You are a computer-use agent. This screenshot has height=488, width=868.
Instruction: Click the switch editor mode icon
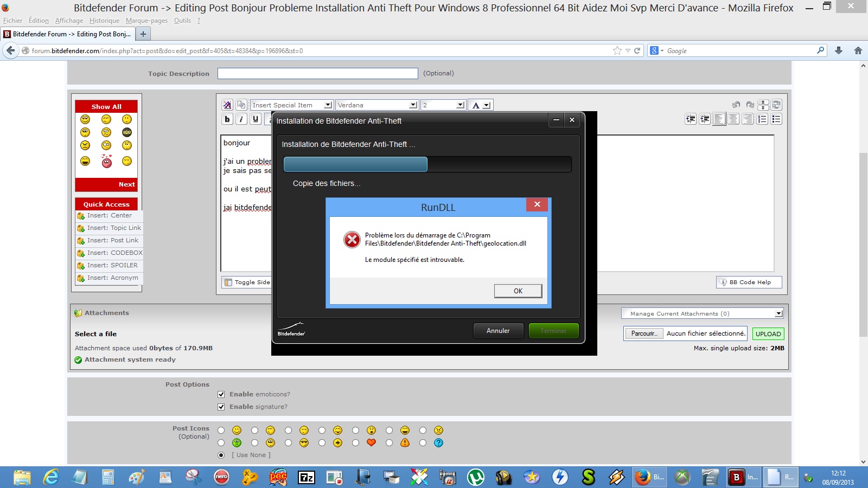click(776, 105)
